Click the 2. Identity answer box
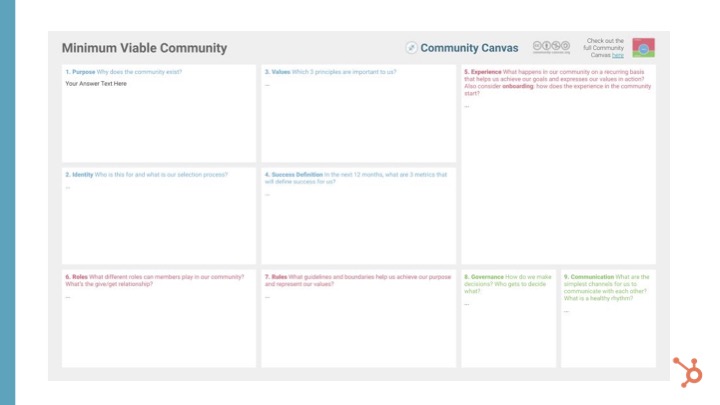This screenshot has width=720, height=405. [144, 220]
